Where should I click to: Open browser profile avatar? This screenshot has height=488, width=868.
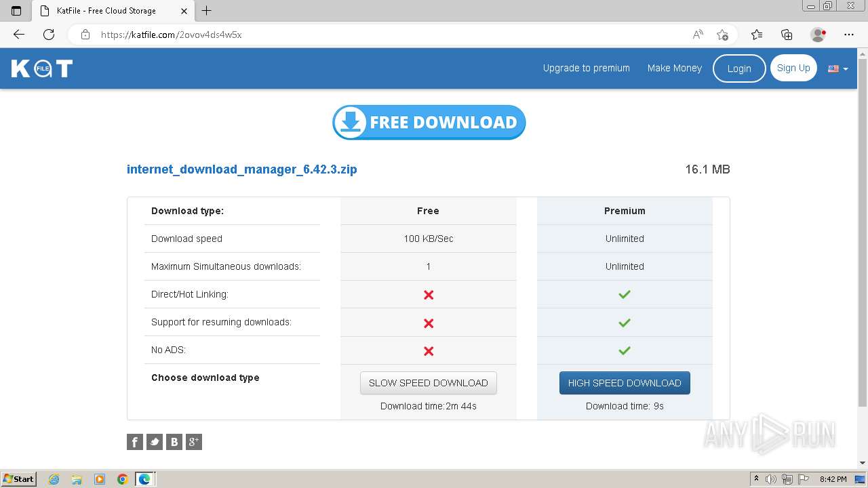(818, 35)
